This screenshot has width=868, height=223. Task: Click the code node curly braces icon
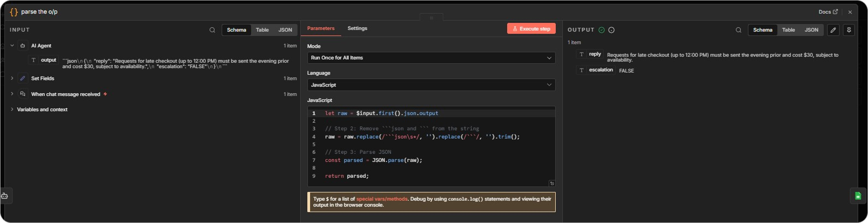(14, 12)
